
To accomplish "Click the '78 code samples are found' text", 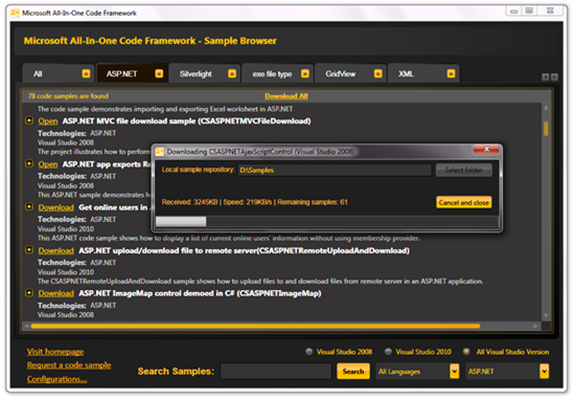I will click(x=68, y=96).
